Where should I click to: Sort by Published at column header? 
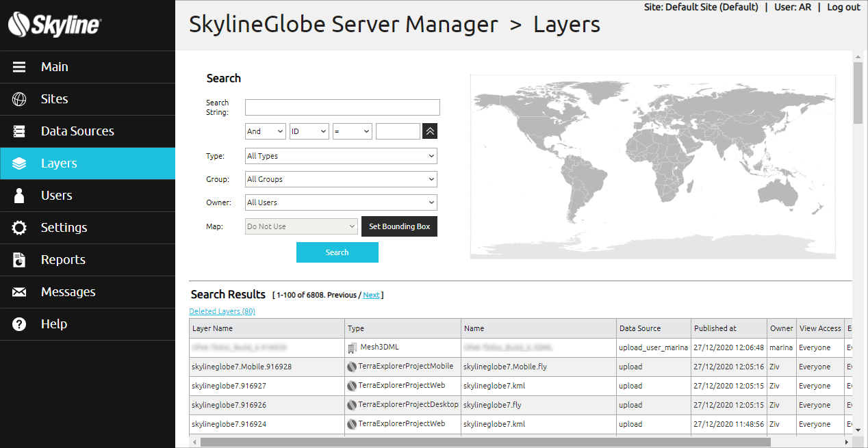[729, 328]
